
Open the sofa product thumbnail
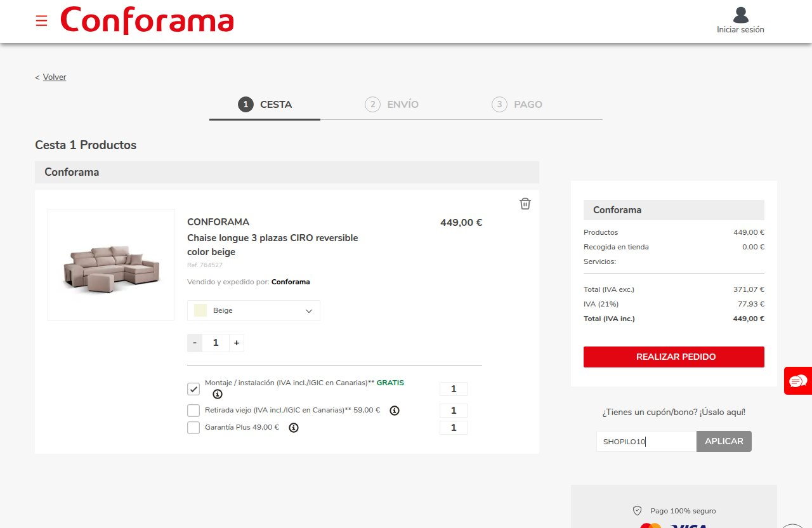click(x=111, y=265)
